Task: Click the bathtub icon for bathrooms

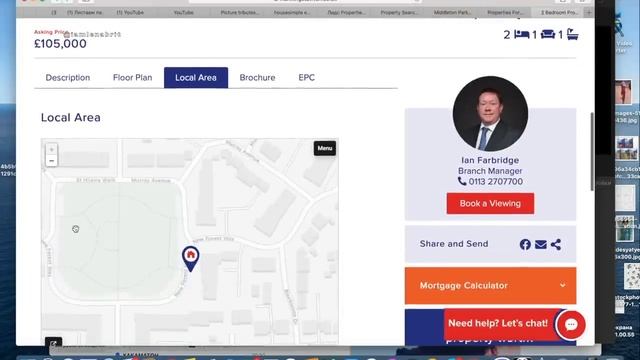Action: click(x=573, y=34)
